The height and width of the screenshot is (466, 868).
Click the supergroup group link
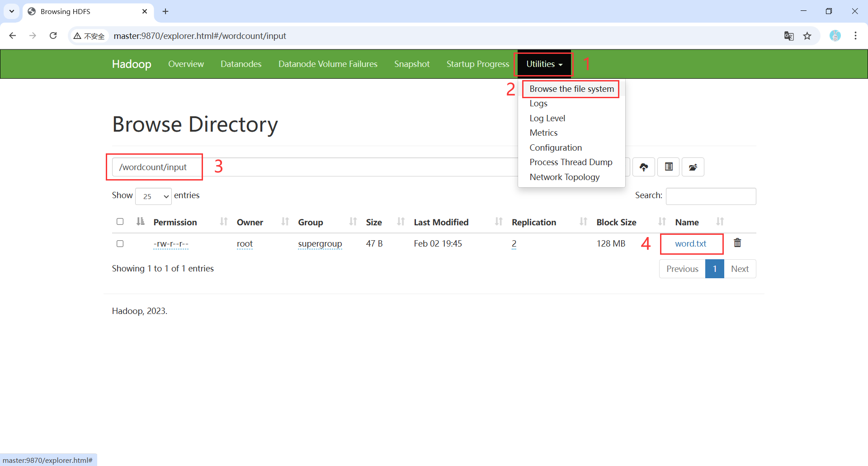[x=320, y=244]
